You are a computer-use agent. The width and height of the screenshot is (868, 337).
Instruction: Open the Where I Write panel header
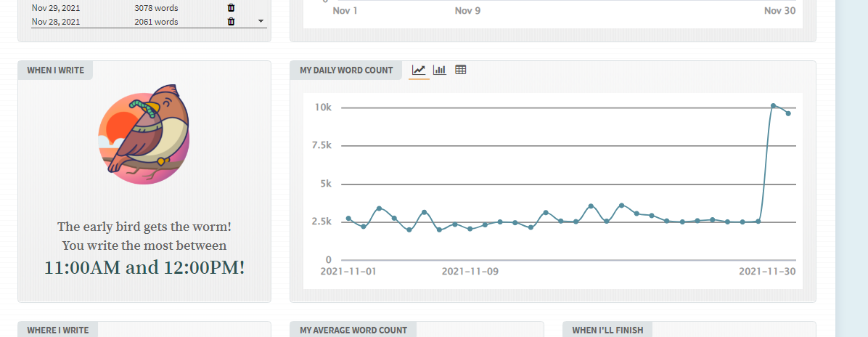[x=58, y=330]
